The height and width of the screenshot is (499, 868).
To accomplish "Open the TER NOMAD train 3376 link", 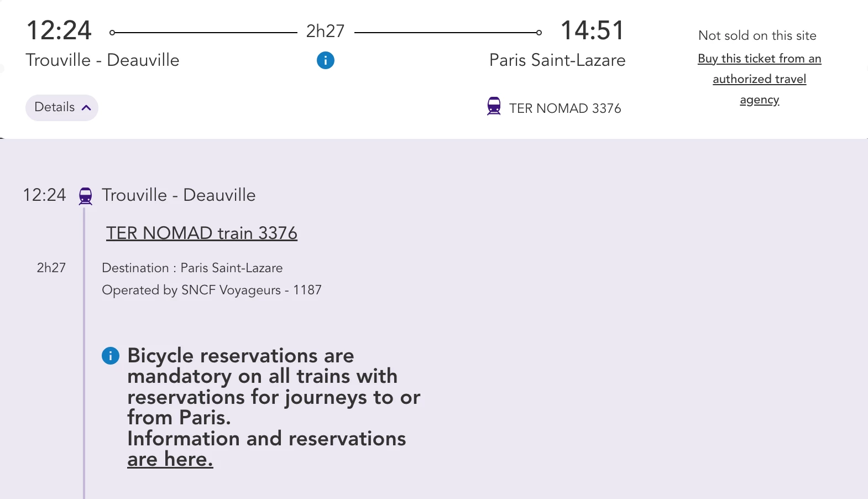I will point(202,233).
